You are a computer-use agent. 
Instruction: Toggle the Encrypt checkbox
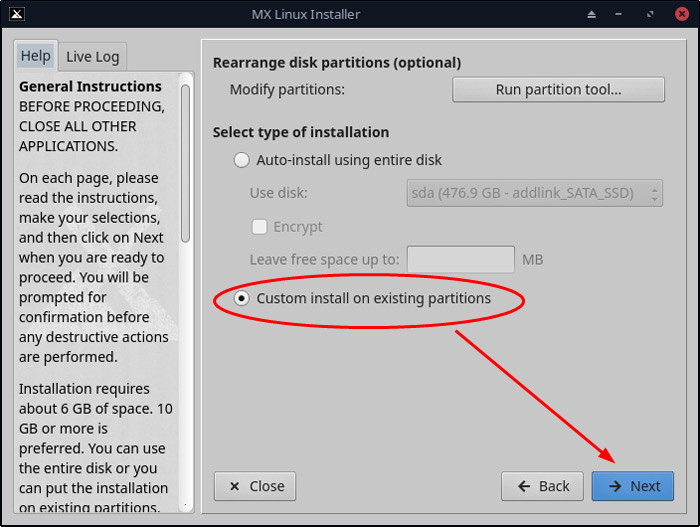point(259,227)
